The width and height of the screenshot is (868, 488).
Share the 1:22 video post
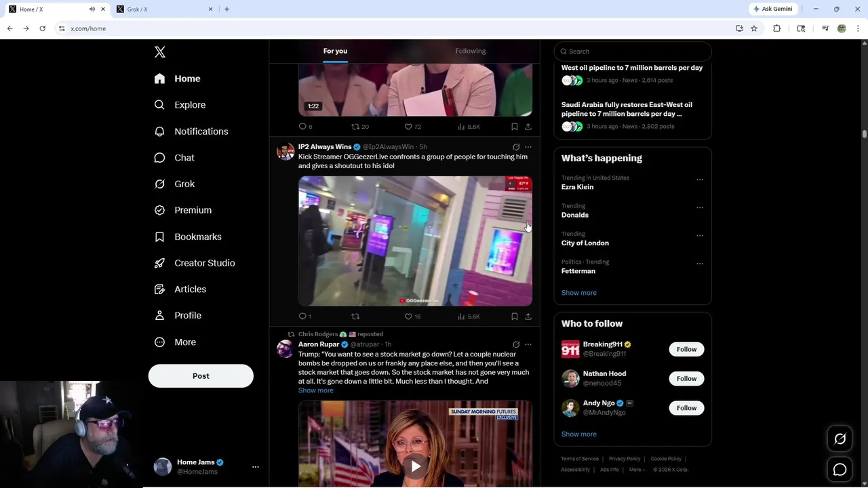(528, 127)
